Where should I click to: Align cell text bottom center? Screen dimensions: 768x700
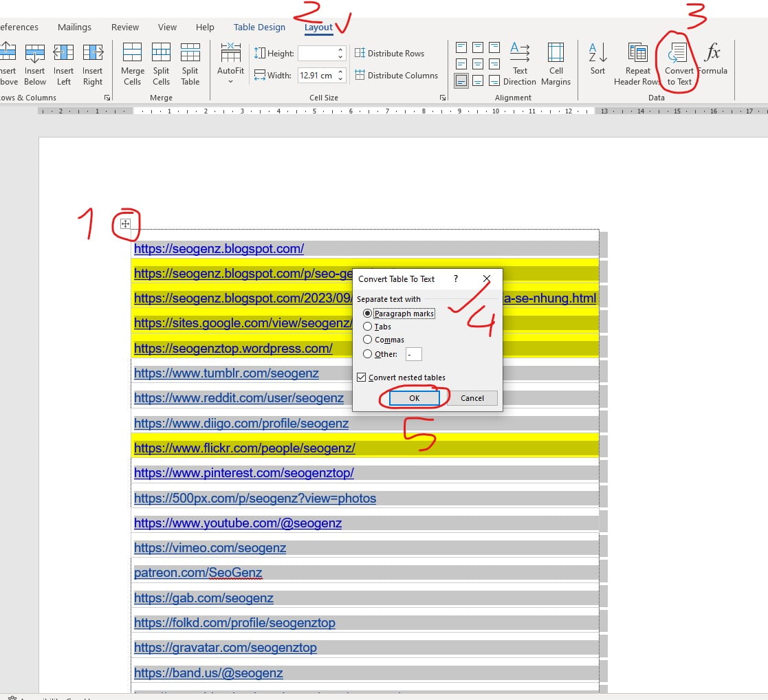[x=478, y=81]
